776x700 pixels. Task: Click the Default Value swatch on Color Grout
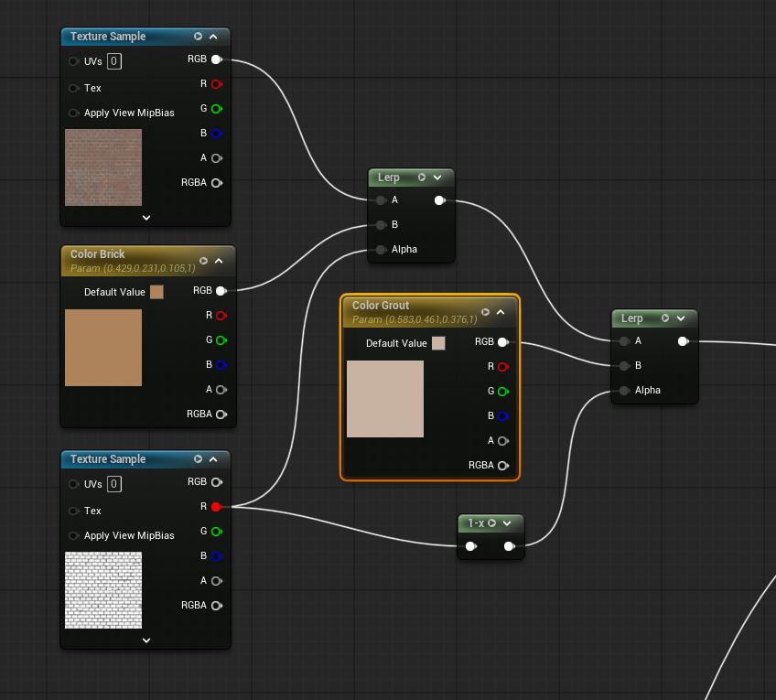click(x=438, y=342)
